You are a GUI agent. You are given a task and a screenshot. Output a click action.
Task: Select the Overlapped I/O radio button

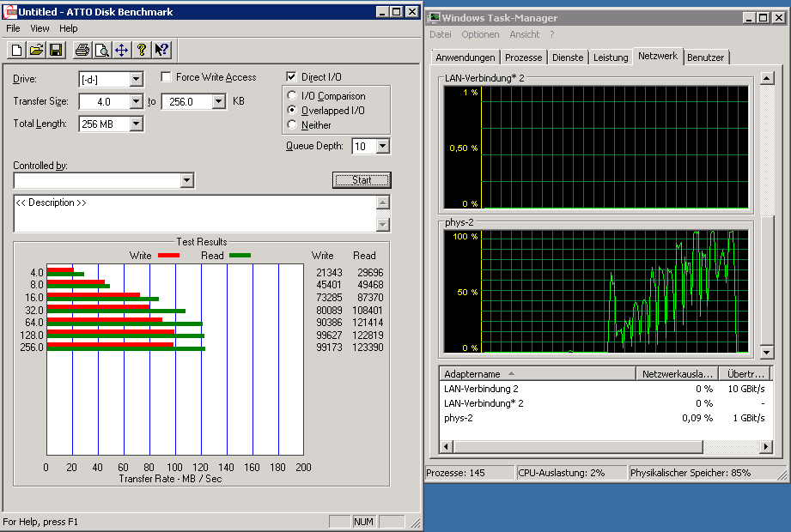pyautogui.click(x=292, y=110)
